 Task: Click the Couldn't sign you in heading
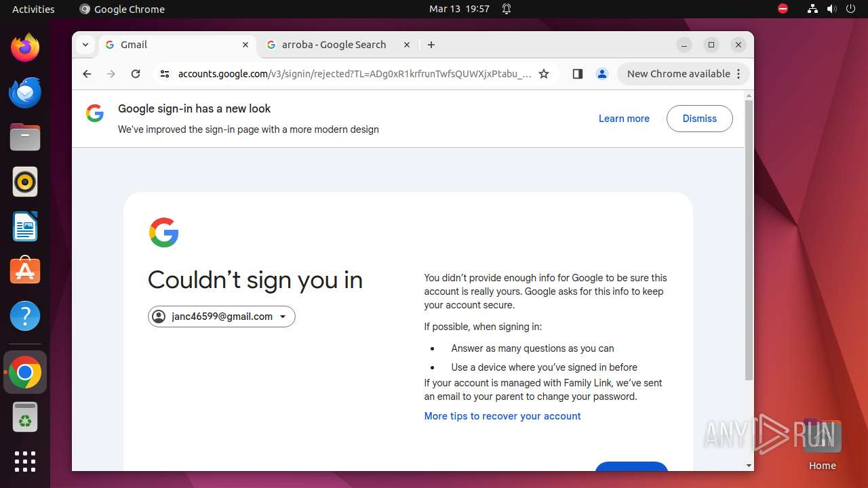[255, 280]
